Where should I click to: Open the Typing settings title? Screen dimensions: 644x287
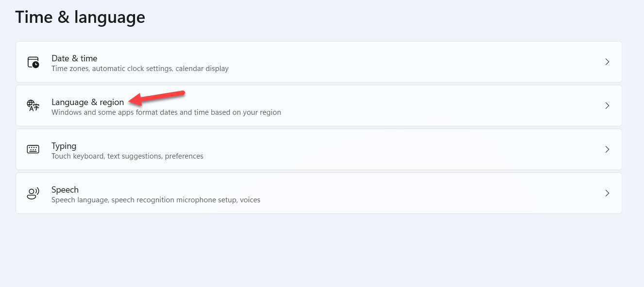pyautogui.click(x=64, y=146)
